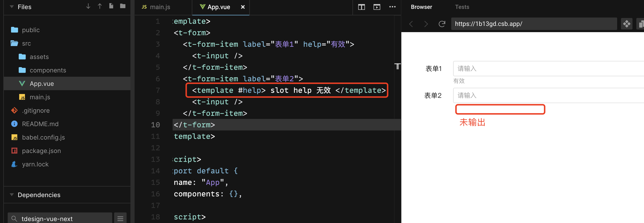Open the README.md file

pos(40,123)
